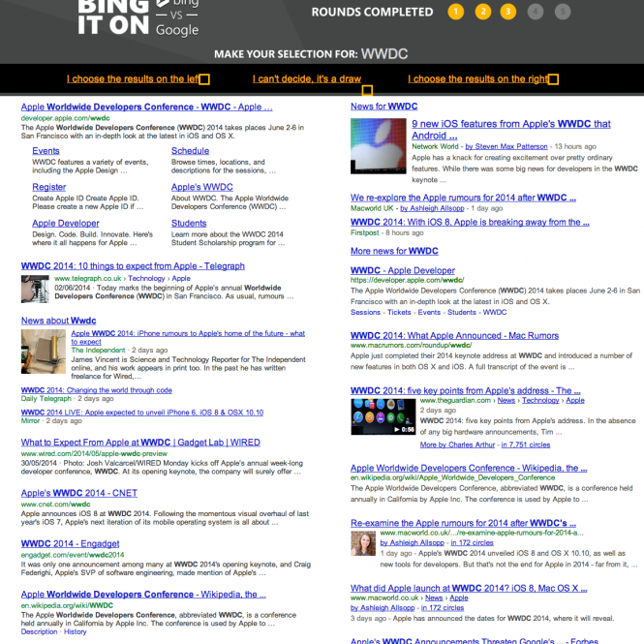
Task: Tick the checkbox for left results
Action: click(204, 79)
